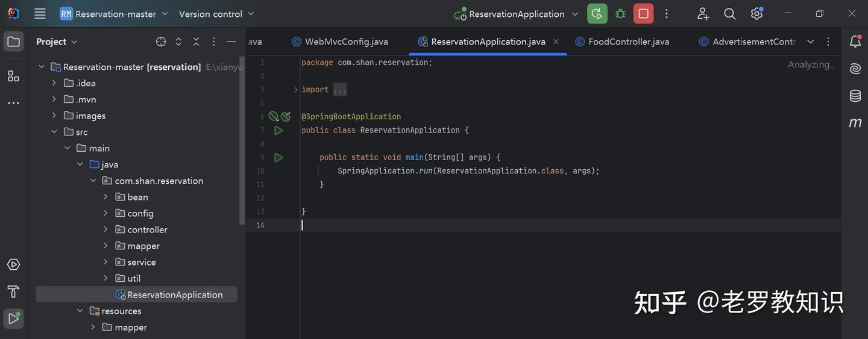Viewport: 868px width, 339px height.
Task: Toggle the Services tool window
Action: [x=13, y=265]
